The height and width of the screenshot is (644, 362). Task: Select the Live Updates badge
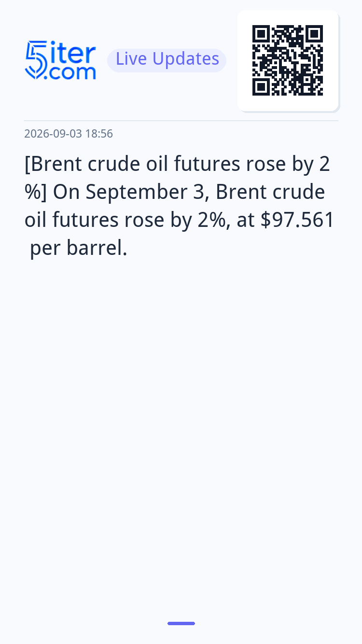pyautogui.click(x=167, y=60)
